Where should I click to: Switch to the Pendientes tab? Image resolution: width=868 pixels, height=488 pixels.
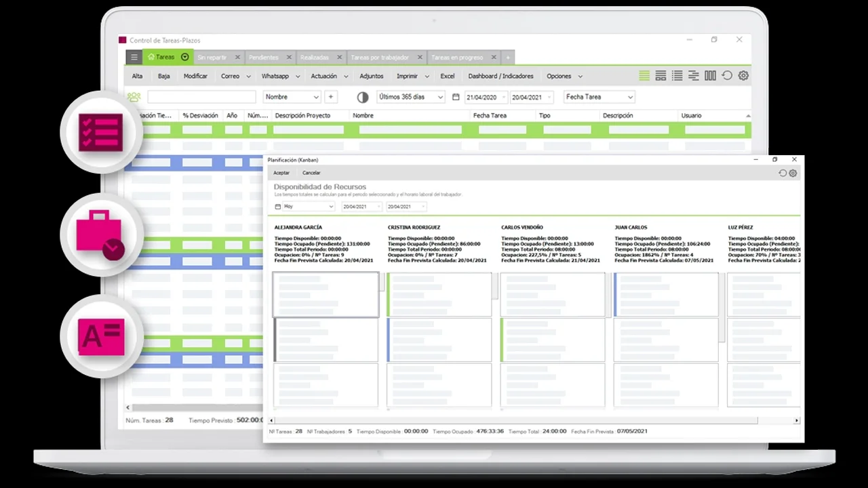pos(264,58)
